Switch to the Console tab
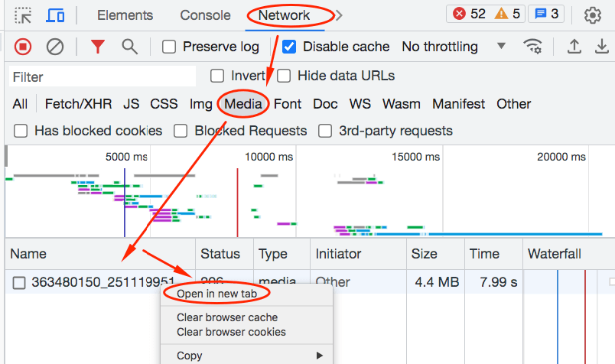Image resolution: width=615 pixels, height=364 pixels. 205,15
